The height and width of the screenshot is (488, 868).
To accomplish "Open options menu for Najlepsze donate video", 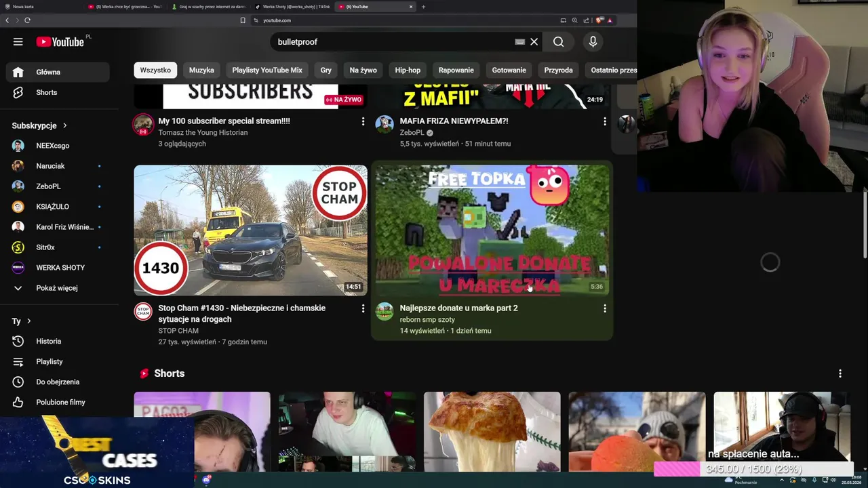I will pos(605,308).
